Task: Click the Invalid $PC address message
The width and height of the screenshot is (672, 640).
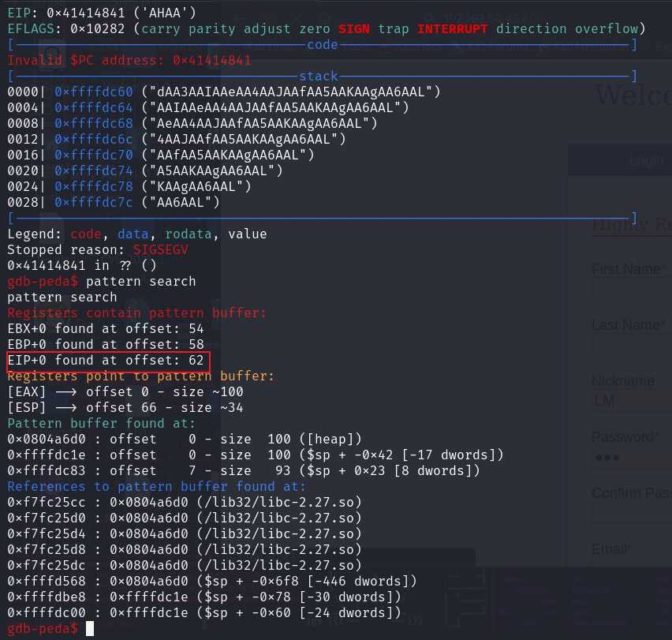Action: (x=129, y=61)
